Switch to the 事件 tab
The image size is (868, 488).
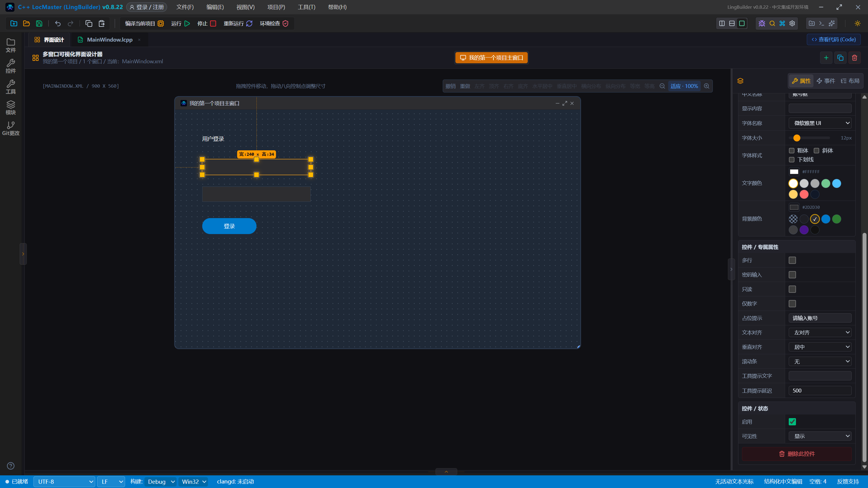826,81
